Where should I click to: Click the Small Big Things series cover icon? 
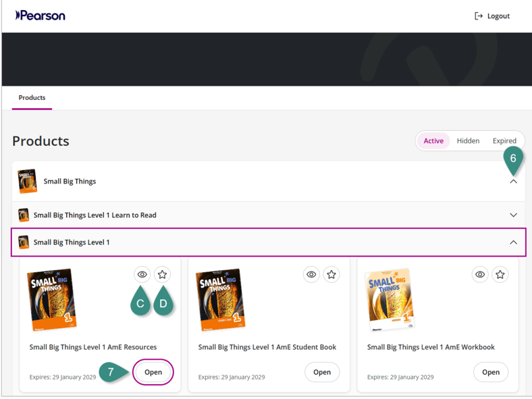coord(27,182)
